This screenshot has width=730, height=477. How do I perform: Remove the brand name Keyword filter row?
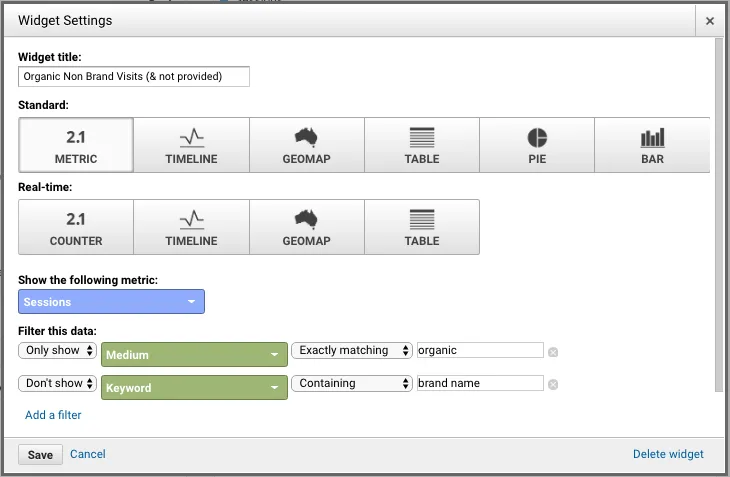point(553,384)
